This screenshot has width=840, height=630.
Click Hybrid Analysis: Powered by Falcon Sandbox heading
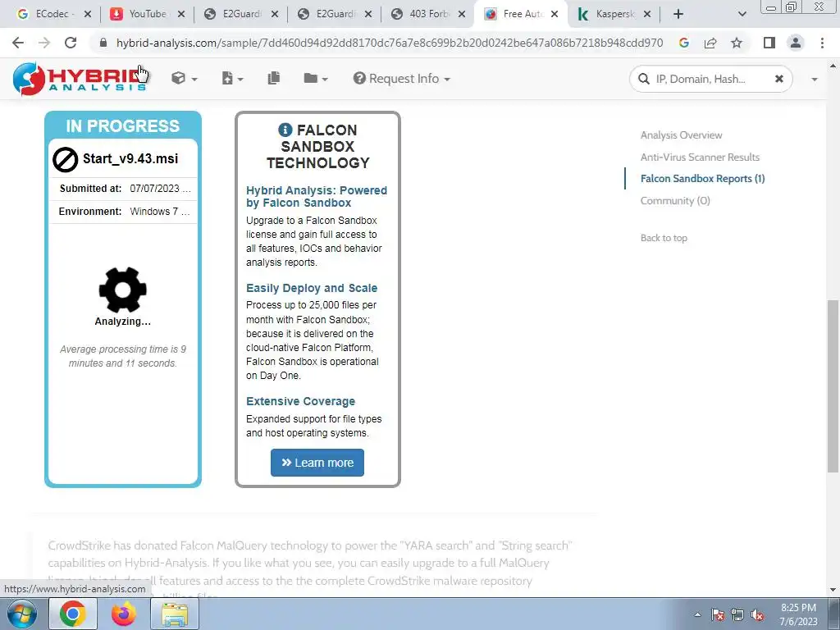click(316, 197)
